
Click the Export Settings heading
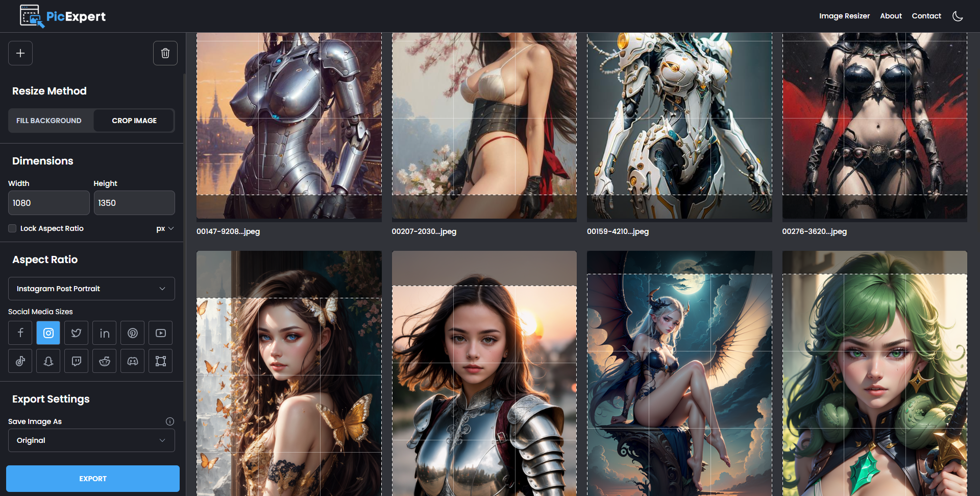point(51,399)
